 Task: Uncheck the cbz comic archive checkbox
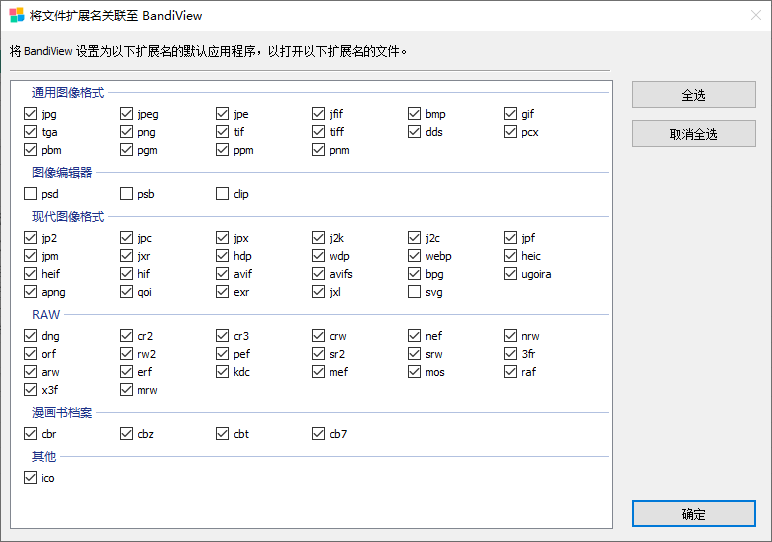point(127,434)
